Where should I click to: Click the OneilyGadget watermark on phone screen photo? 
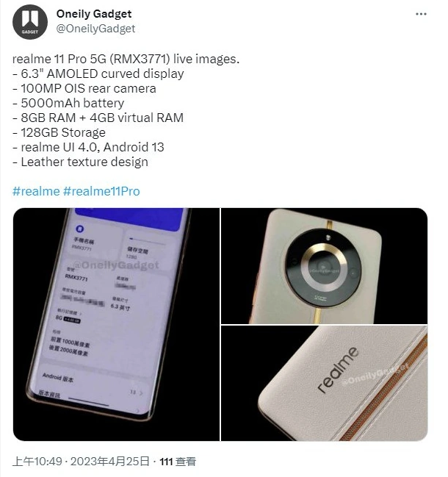point(117,265)
